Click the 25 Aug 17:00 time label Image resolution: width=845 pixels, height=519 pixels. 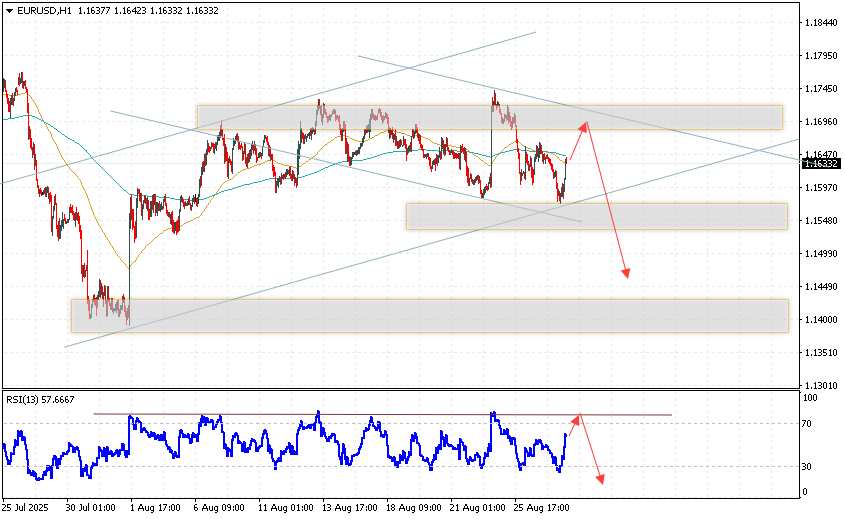(542, 508)
